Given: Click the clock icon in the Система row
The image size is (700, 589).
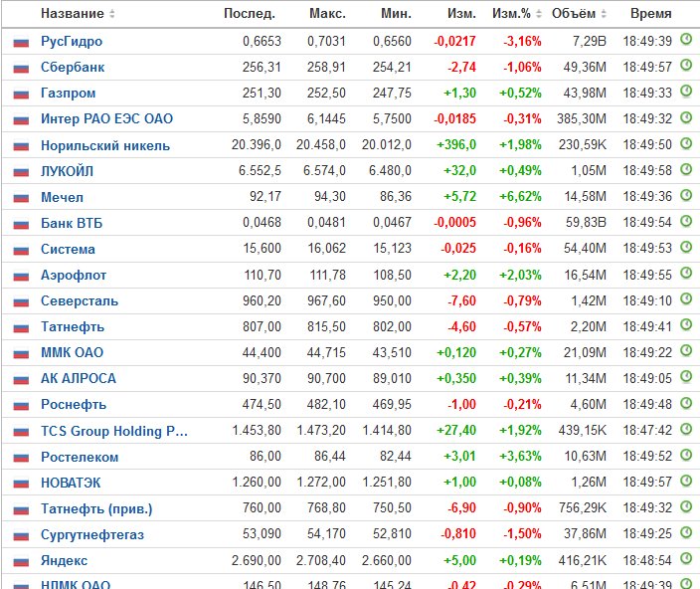Looking at the screenshot, I should pyautogui.click(x=686, y=247).
